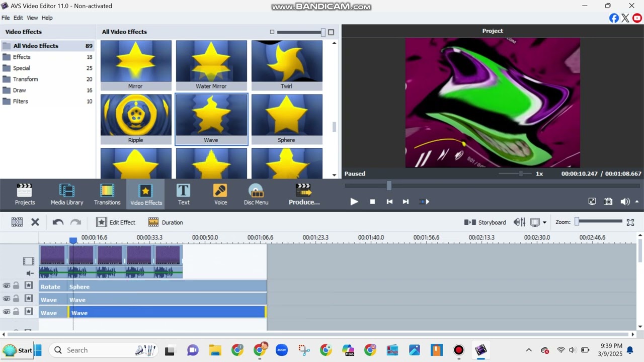
Task: Expand the volume control arrow
Action: pyautogui.click(x=637, y=202)
